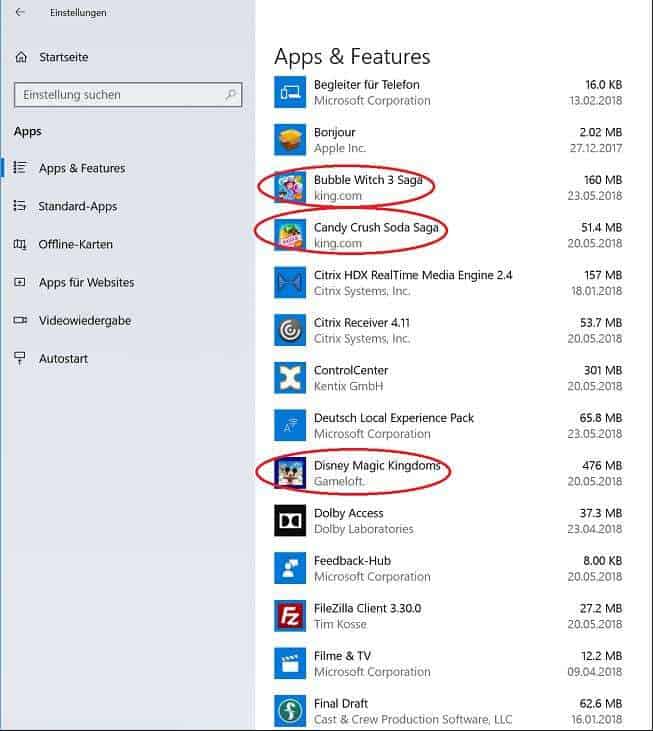Click the Citrix Receiver 4.11 icon
653x731 pixels.
pyautogui.click(x=290, y=330)
